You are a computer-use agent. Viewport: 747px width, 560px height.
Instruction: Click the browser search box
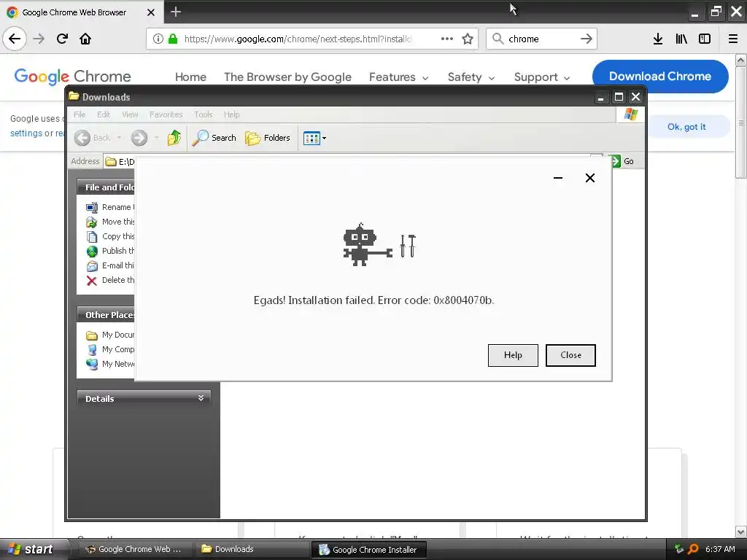tap(541, 39)
